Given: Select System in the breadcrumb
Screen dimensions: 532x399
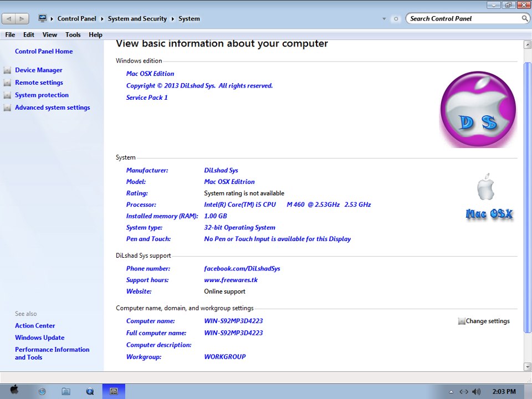Looking at the screenshot, I should coord(189,19).
